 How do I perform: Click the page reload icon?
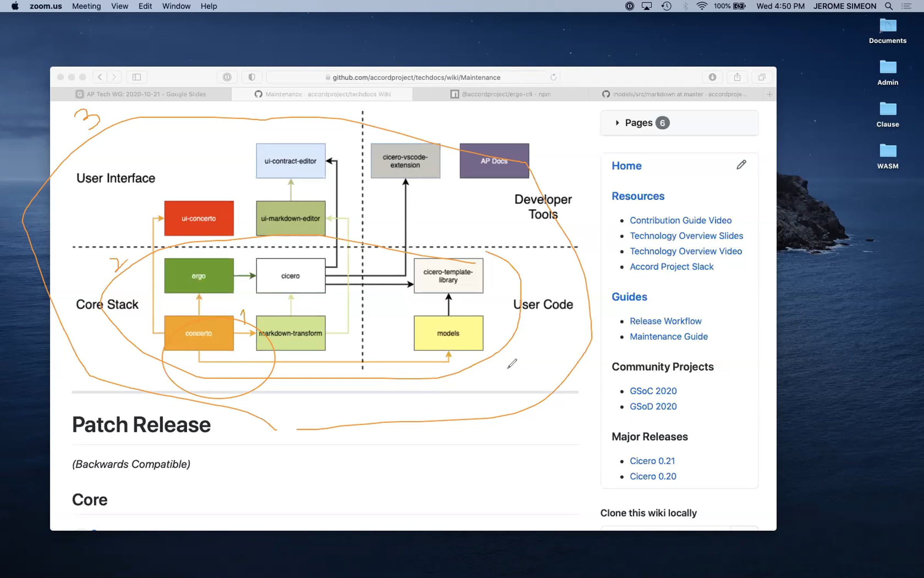[x=553, y=77]
